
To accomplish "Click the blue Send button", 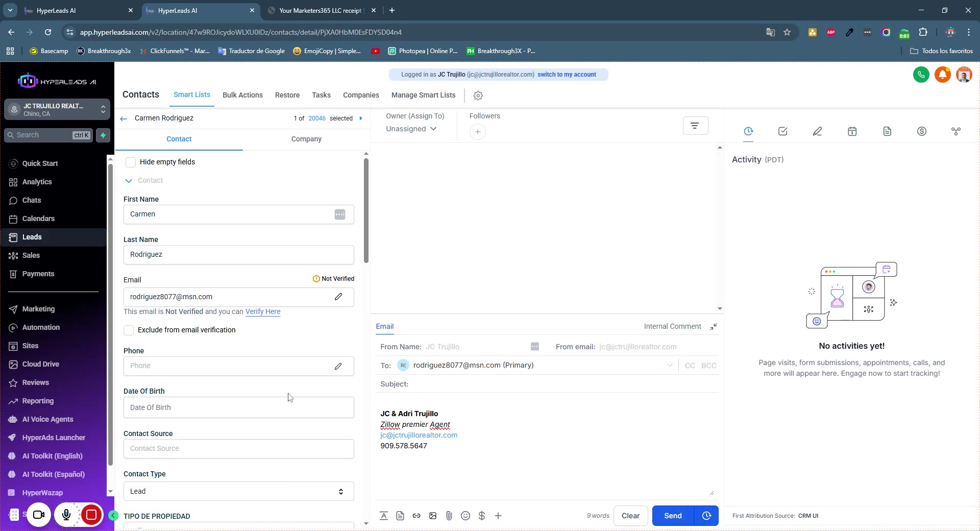I will [x=673, y=516].
